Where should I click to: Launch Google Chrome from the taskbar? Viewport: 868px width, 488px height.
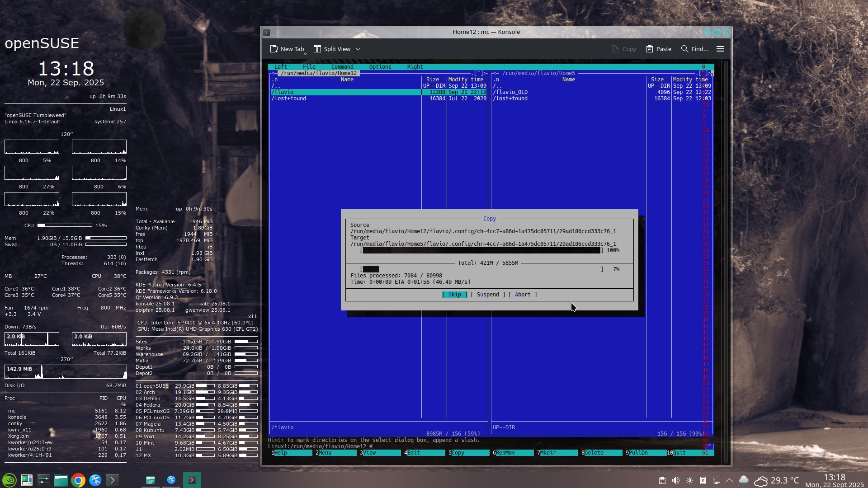click(78, 480)
